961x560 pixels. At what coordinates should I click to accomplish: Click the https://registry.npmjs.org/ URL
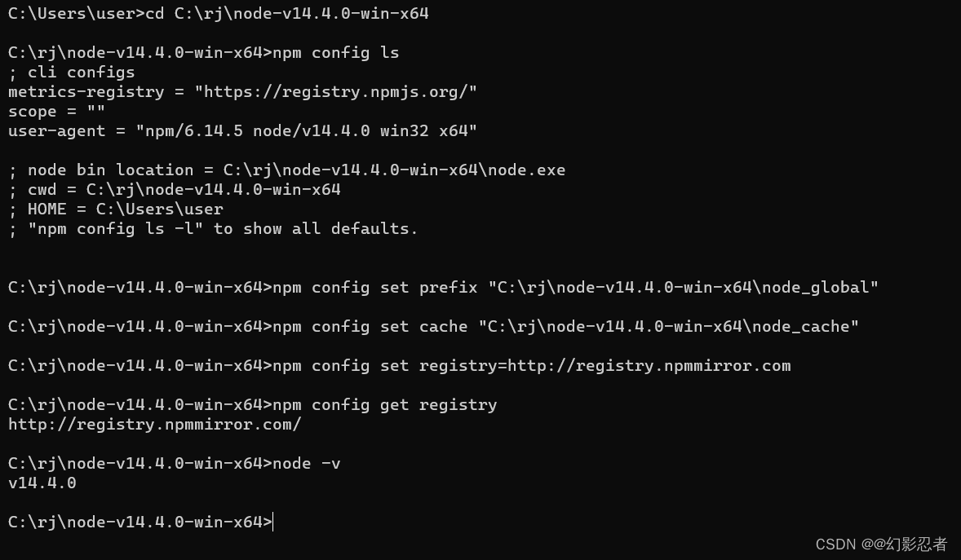335,92
